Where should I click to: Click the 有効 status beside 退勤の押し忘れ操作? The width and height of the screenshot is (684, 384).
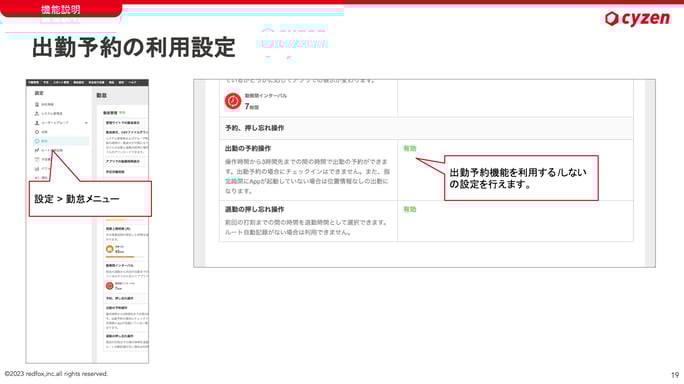[x=410, y=209]
